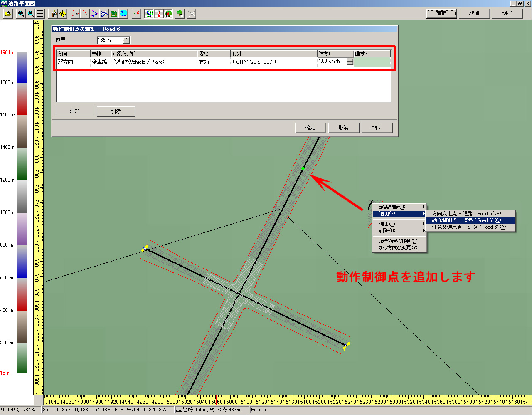Open dialog help with ヘルプ button
The image size is (532, 415).
377,128
